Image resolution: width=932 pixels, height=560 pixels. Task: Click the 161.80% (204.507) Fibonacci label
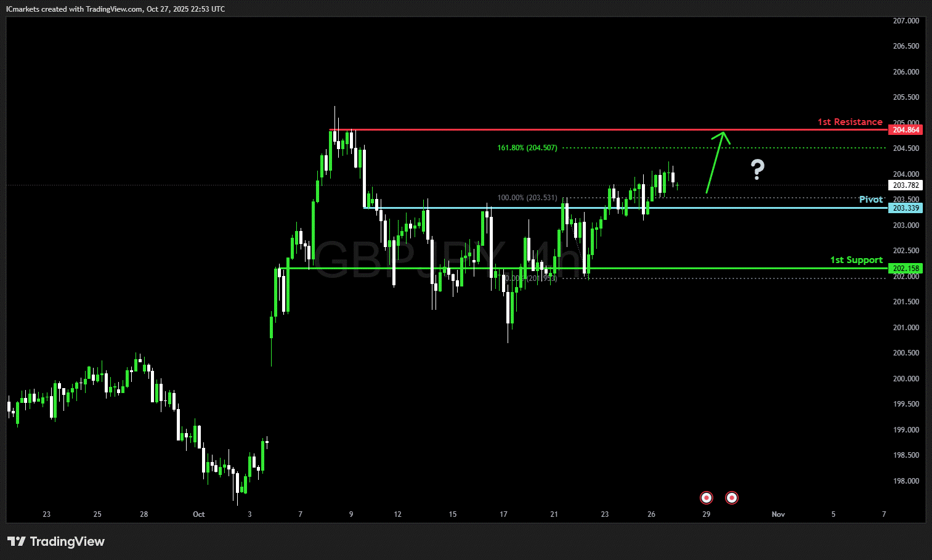tap(527, 148)
